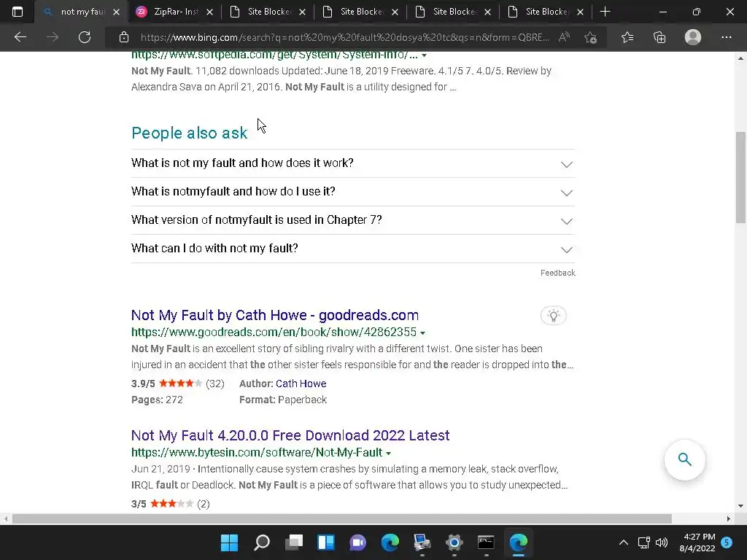Click the goodreads.com URL link
This screenshot has width=747, height=560.
tap(274, 332)
